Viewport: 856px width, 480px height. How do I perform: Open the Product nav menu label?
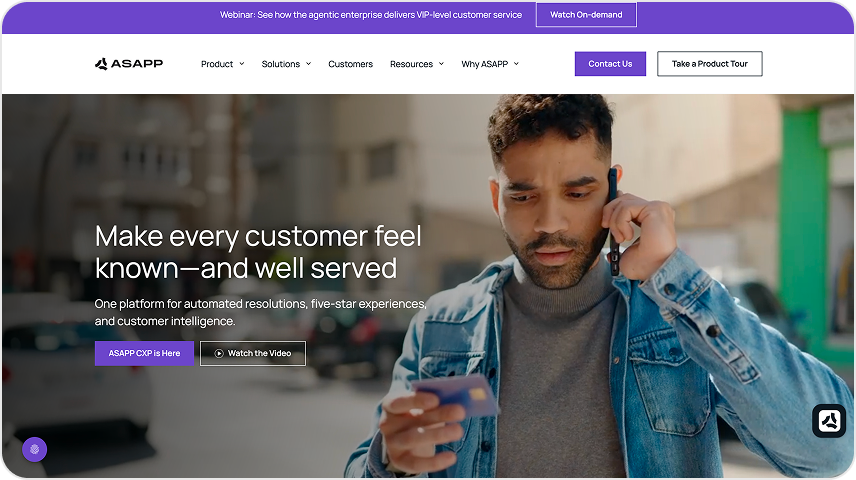coord(217,64)
